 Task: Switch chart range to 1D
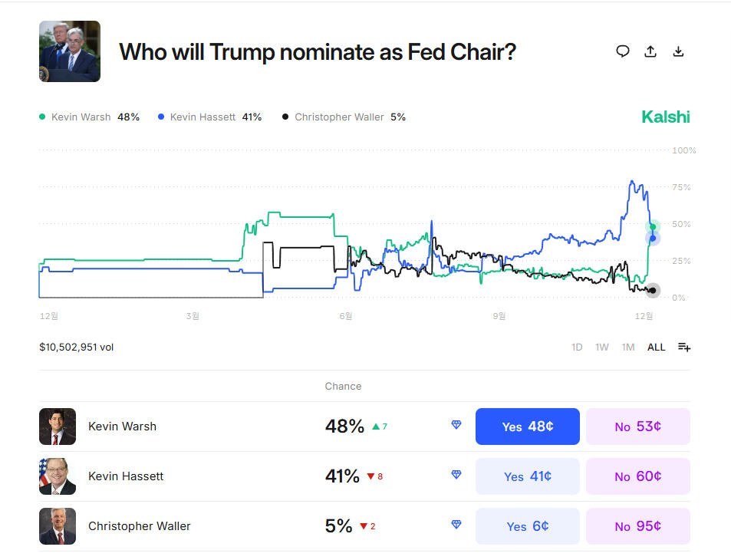click(577, 348)
